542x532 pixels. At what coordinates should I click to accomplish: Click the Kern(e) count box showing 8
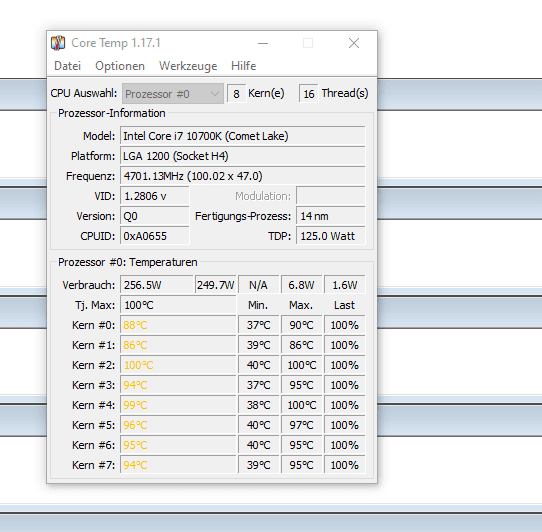pos(236,94)
